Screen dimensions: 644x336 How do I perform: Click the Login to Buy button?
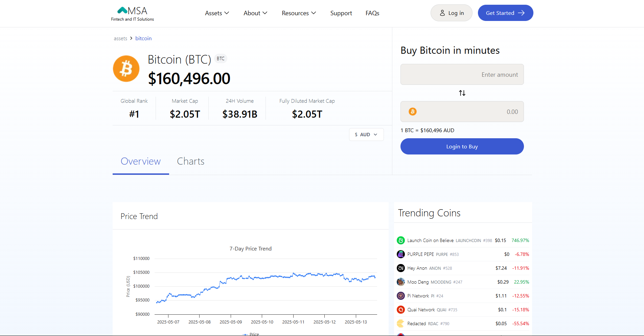coord(462,146)
